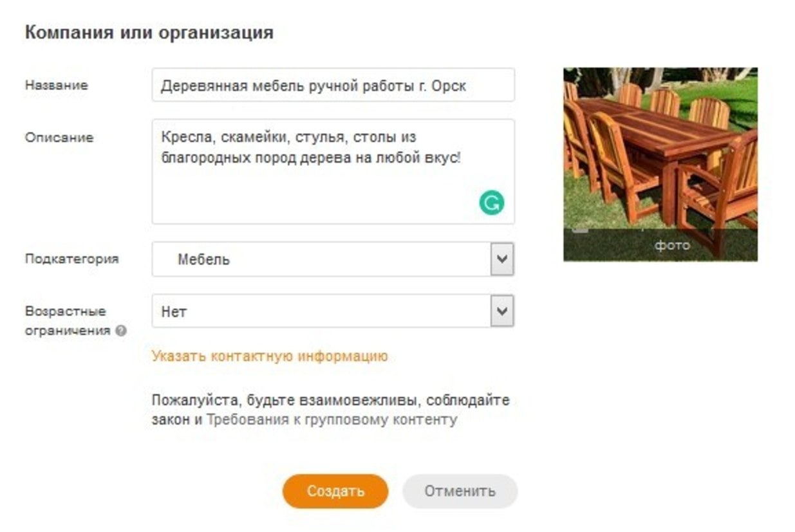Click the Название input field

tap(333, 85)
